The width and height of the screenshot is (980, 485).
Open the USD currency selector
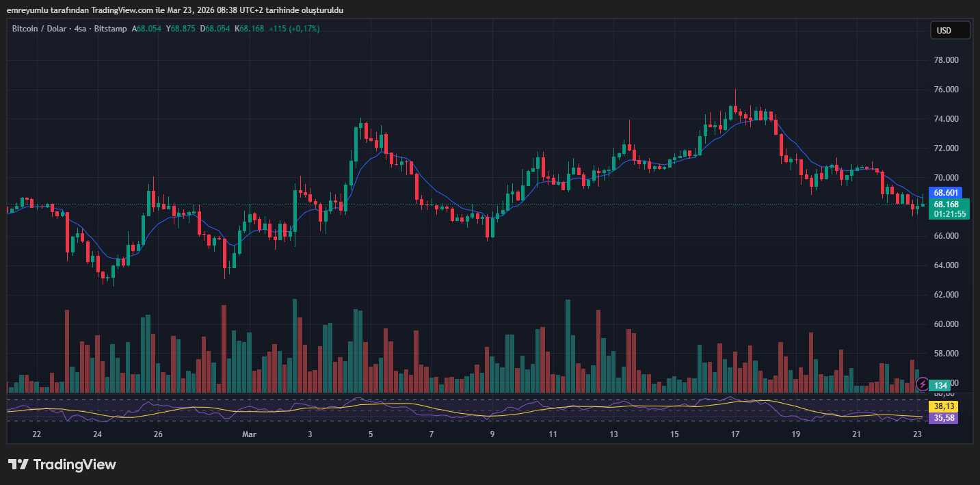click(950, 30)
